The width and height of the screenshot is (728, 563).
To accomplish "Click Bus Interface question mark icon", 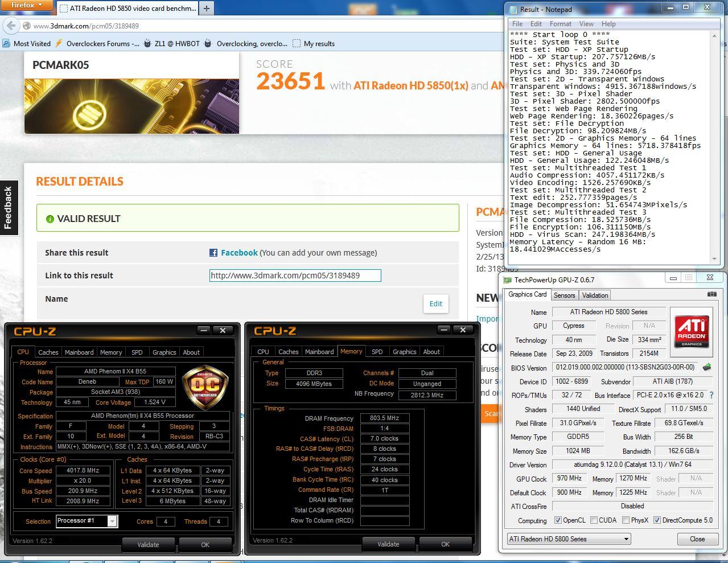I will point(711,394).
